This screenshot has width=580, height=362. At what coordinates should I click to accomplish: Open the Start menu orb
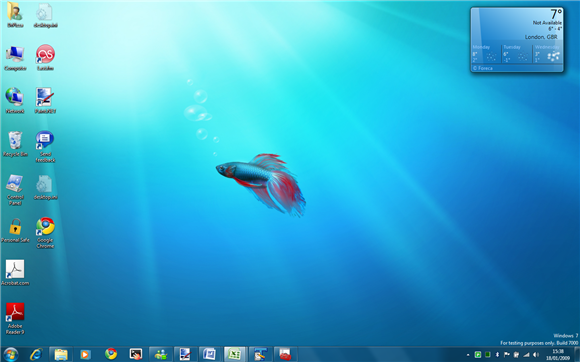pyautogui.click(x=10, y=355)
